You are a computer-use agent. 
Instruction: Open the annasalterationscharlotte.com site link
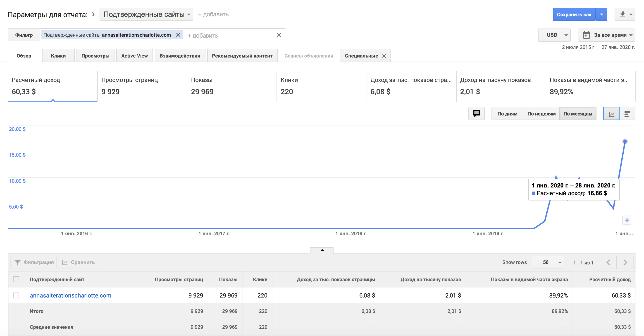[x=71, y=295]
